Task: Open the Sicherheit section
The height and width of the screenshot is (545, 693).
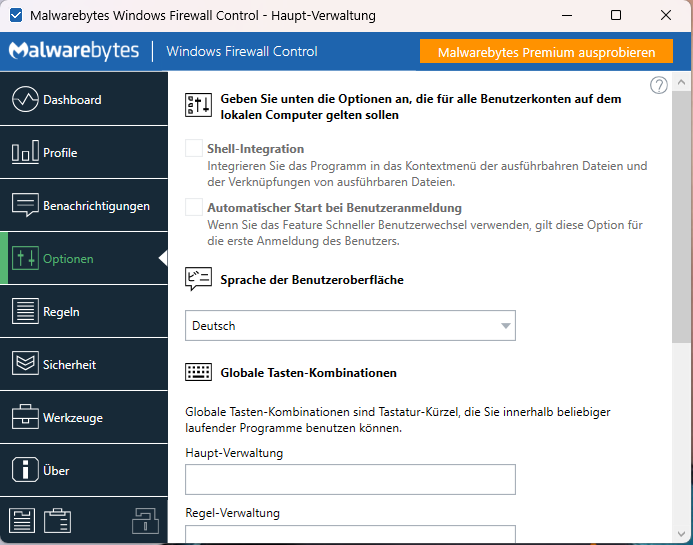Action: click(x=84, y=365)
